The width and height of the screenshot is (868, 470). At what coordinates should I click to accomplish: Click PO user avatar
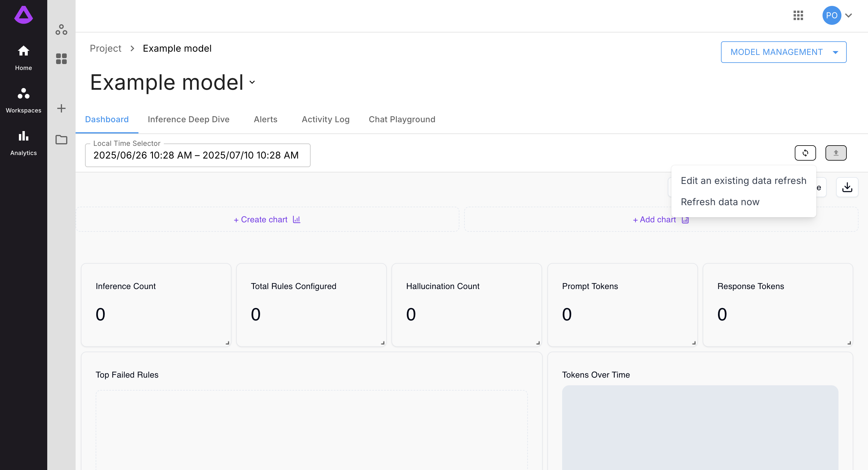click(832, 15)
